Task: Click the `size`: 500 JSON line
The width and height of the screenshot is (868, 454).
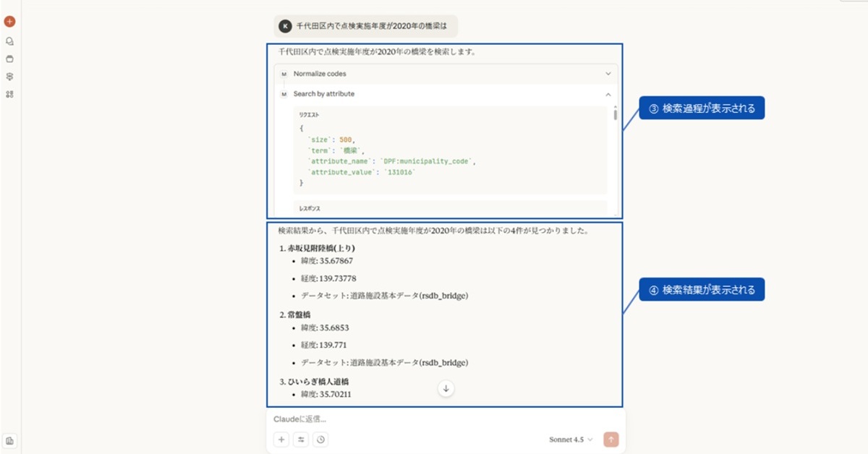Action: pos(331,140)
